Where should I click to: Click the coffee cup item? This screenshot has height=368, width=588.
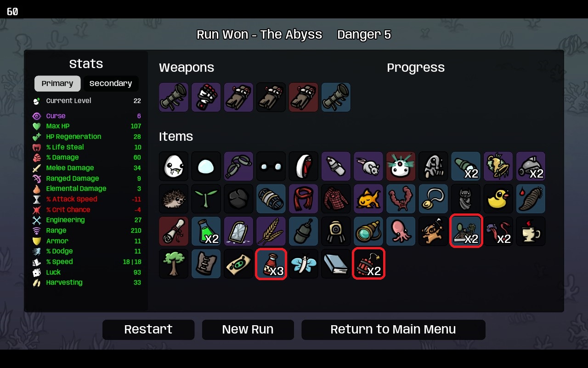tap(531, 231)
